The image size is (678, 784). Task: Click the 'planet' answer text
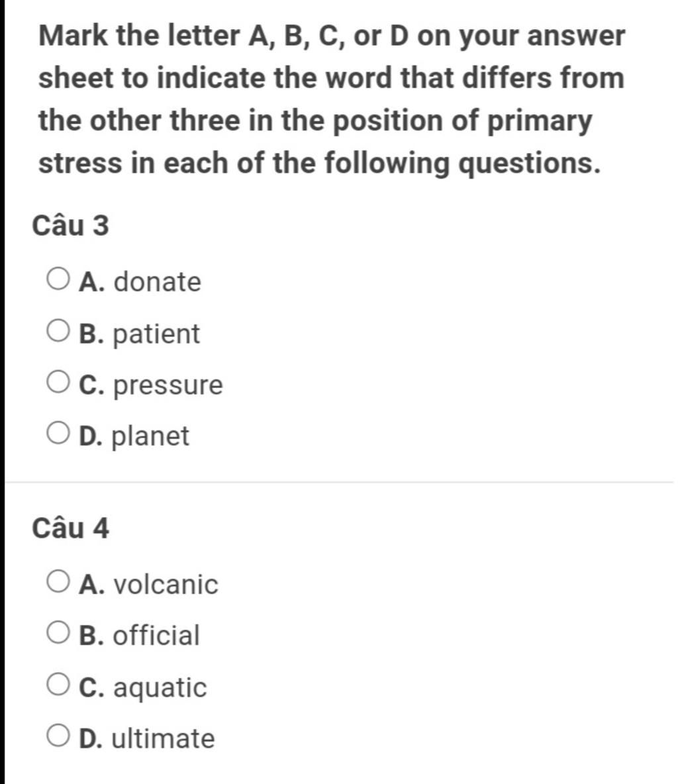[150, 436]
